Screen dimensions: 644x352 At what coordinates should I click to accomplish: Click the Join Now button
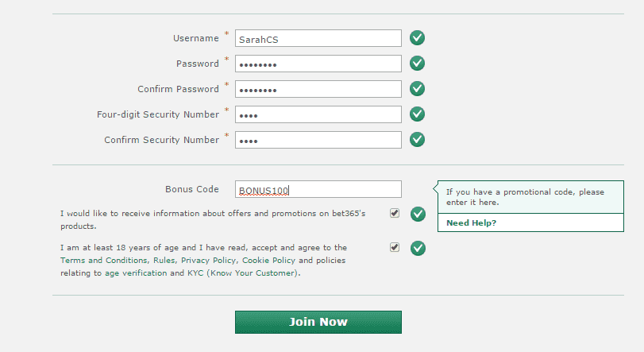click(x=318, y=322)
